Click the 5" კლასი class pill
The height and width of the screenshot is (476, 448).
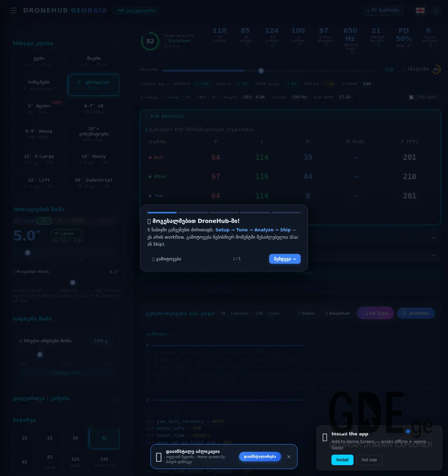[x=66, y=233]
